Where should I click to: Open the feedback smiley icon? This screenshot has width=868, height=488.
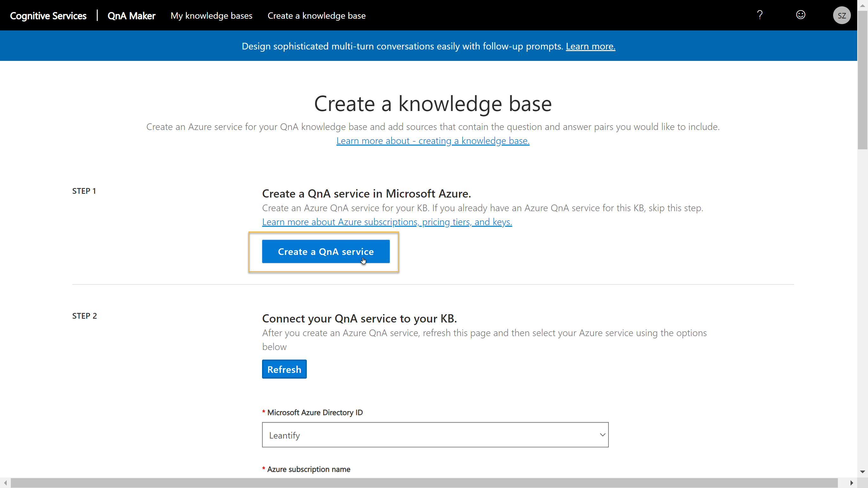(x=800, y=15)
